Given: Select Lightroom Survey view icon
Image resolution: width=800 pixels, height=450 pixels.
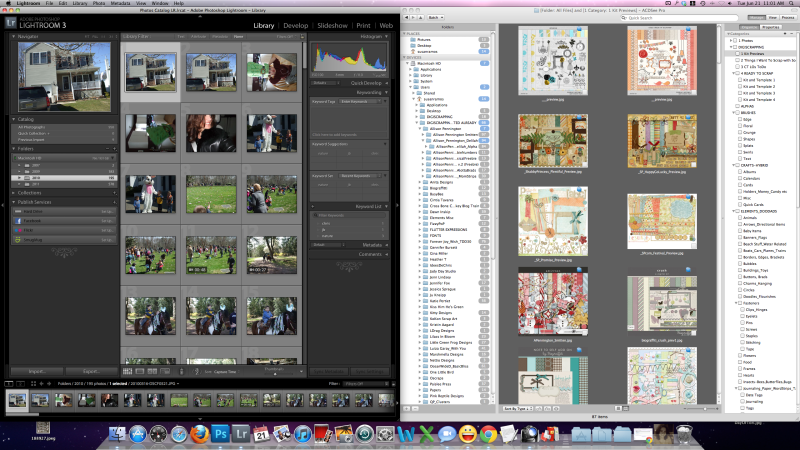Looking at the screenshot, I should point(165,371).
